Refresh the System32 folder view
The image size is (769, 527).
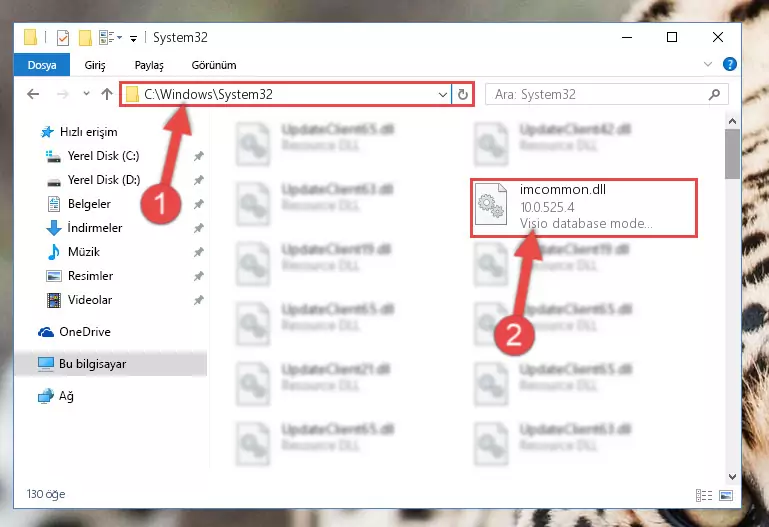(462, 94)
